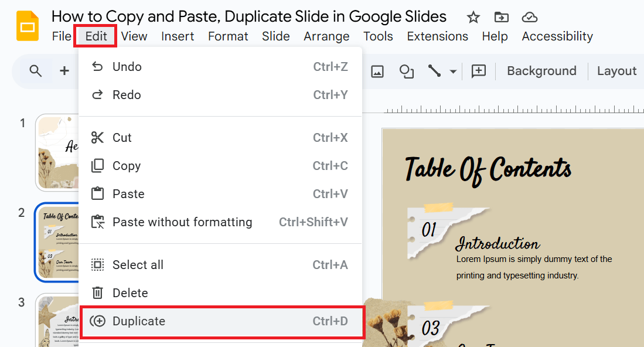The image size is (644, 347).
Task: Star this presentation
Action: 473,18
